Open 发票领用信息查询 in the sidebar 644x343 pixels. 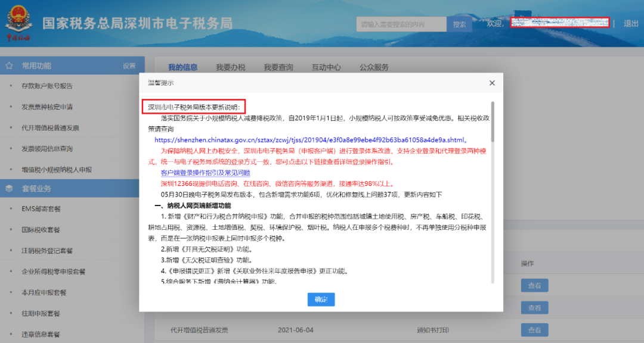coord(47,148)
